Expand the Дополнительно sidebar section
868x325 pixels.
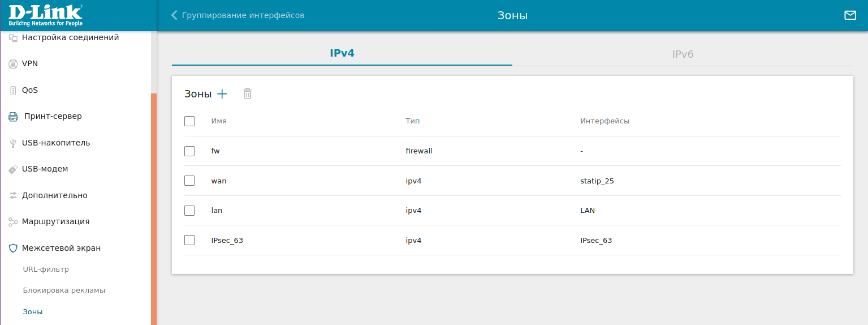pos(54,195)
